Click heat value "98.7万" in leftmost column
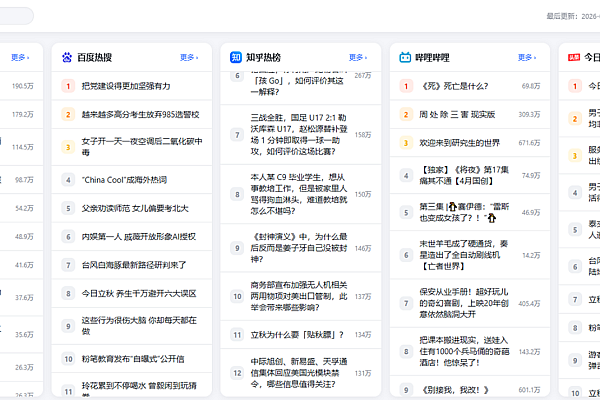 24,180
